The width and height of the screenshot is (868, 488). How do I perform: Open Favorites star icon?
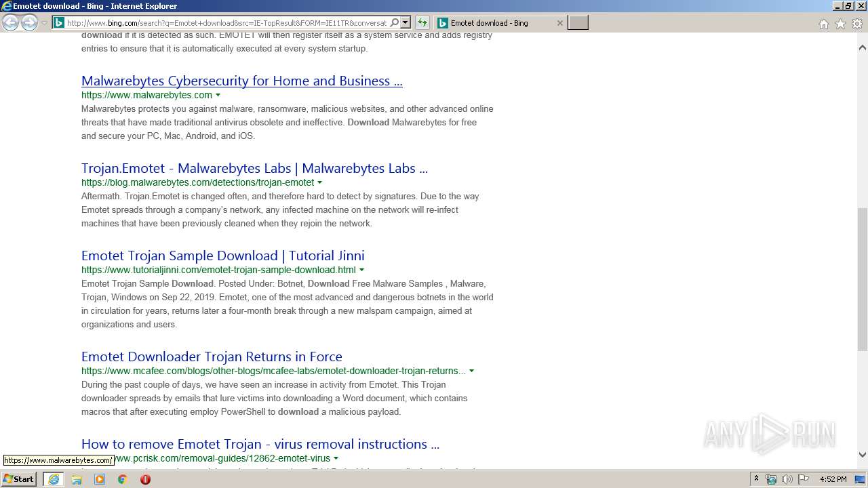[x=840, y=24]
